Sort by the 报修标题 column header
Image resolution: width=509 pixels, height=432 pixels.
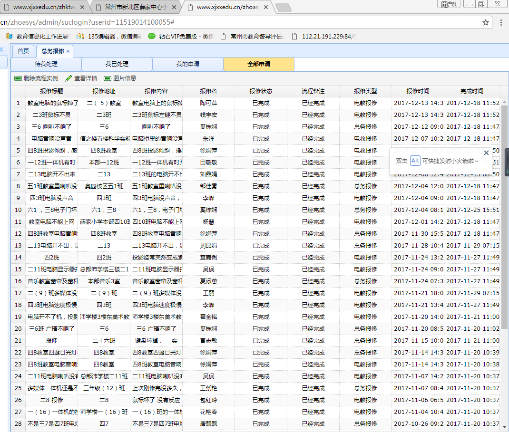tap(51, 91)
